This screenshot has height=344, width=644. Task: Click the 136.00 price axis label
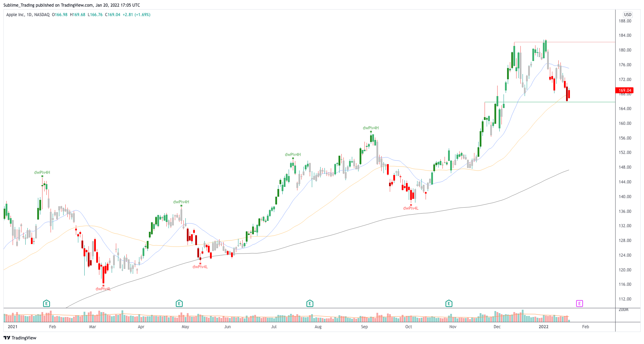coord(625,211)
